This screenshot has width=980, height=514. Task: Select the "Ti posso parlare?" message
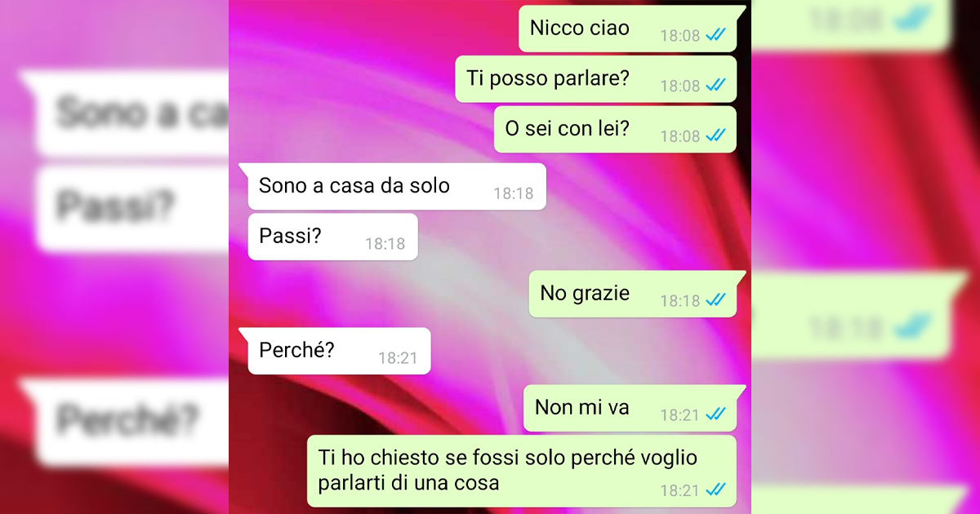pos(596,79)
